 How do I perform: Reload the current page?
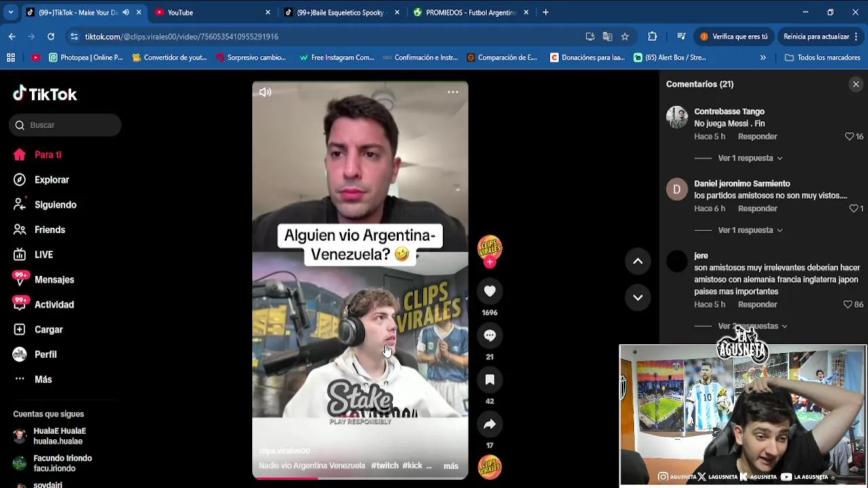tap(51, 37)
